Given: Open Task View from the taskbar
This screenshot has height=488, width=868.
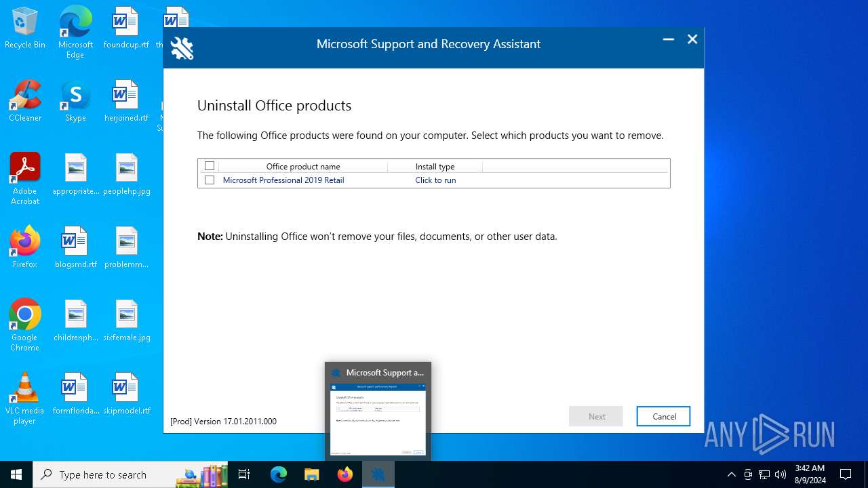Looking at the screenshot, I should pyautogui.click(x=244, y=474).
